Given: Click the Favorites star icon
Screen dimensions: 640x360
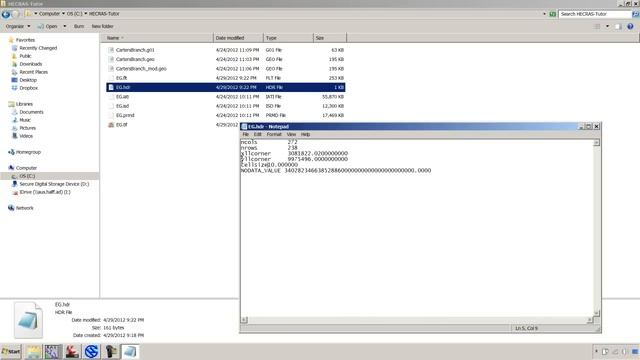Looking at the screenshot, I should pos(11,40).
